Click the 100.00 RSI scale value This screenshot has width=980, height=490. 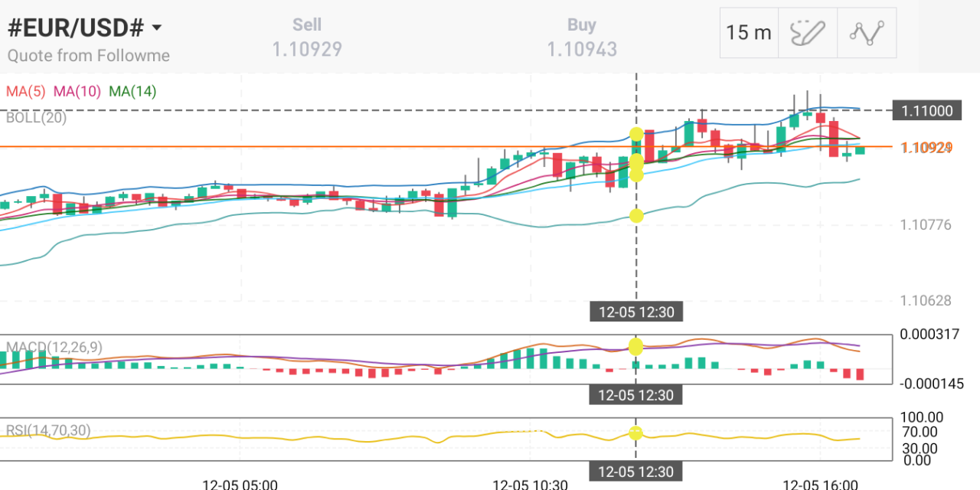pos(922,417)
